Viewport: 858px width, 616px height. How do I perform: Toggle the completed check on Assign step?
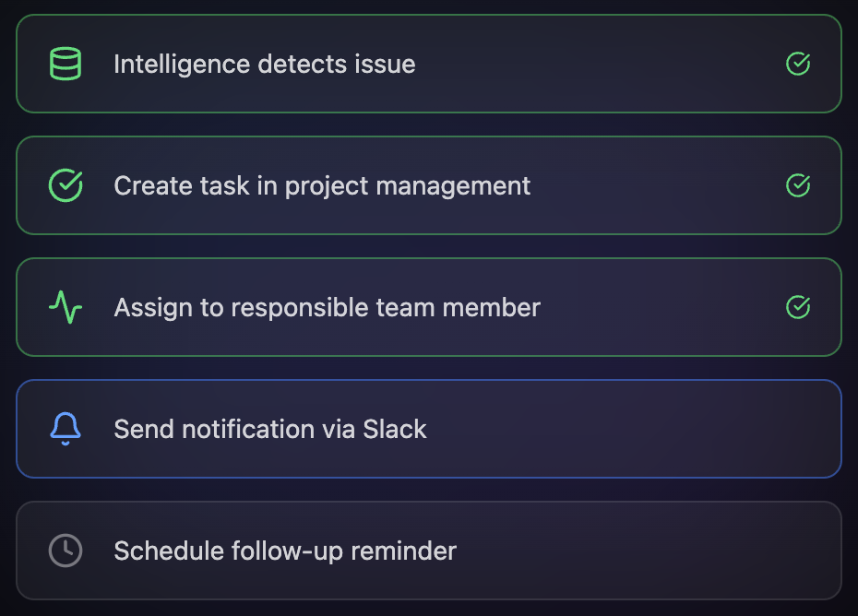coord(798,307)
